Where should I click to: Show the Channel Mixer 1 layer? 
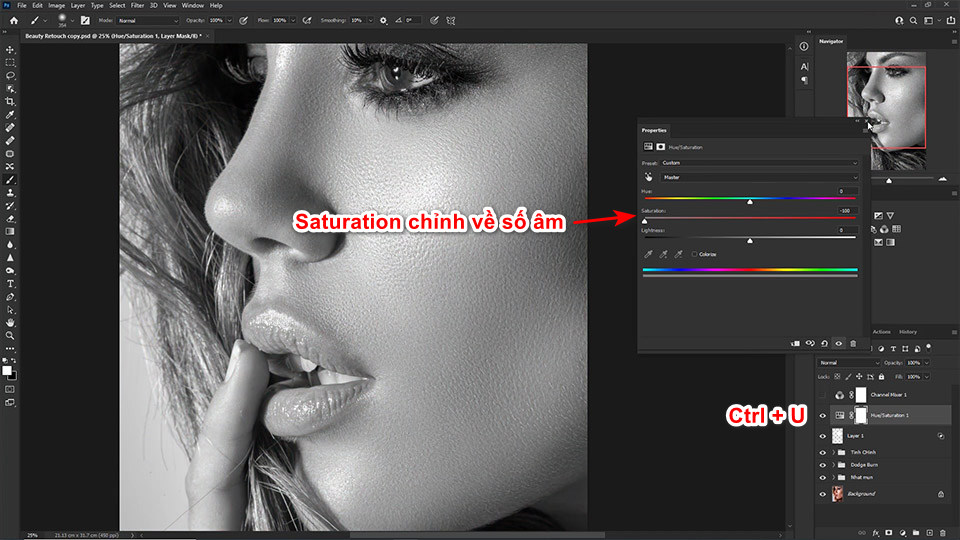tap(822, 395)
